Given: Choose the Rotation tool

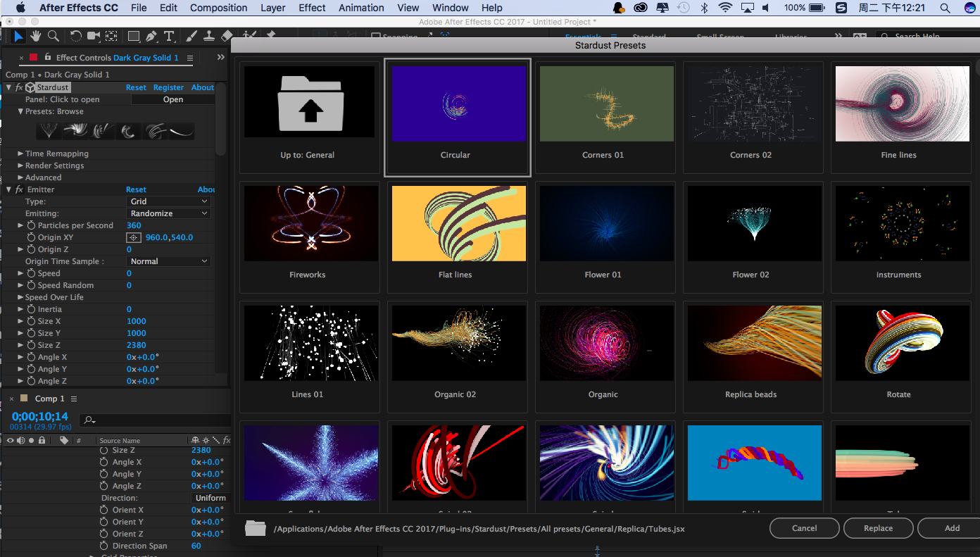Looking at the screenshot, I should (75, 36).
